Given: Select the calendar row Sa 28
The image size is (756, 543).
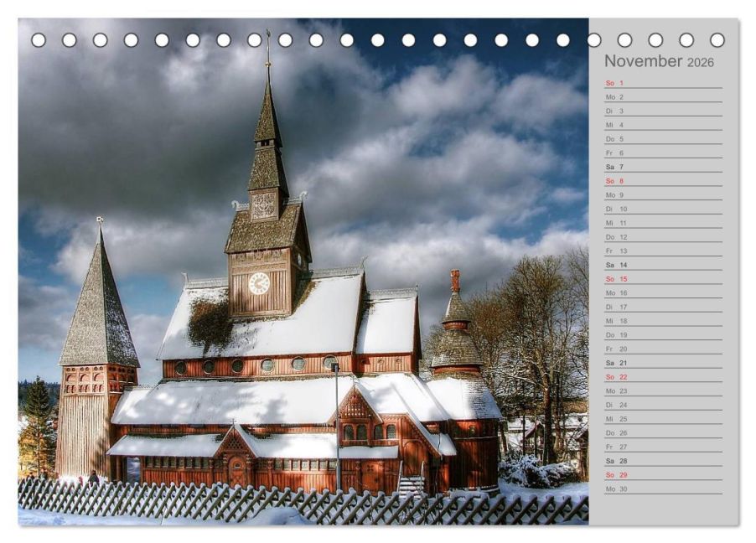Looking at the screenshot, I should point(664,461).
